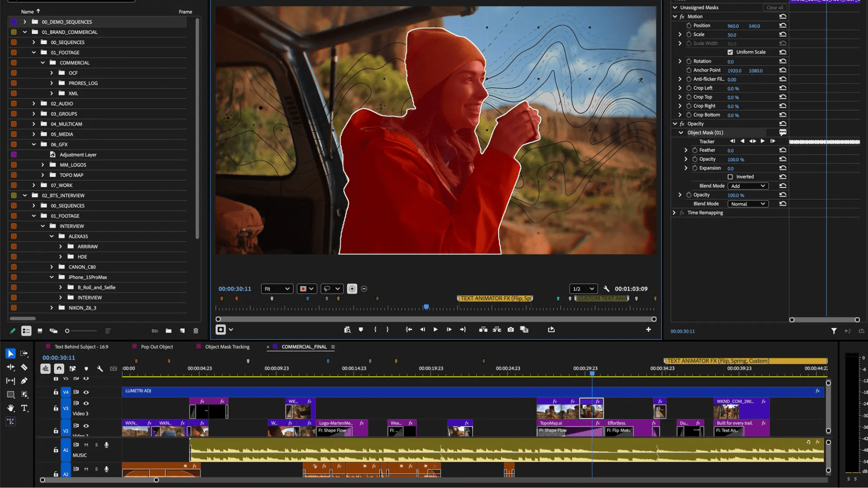Select the Razor tool
868x488 pixels.
coord(24,367)
